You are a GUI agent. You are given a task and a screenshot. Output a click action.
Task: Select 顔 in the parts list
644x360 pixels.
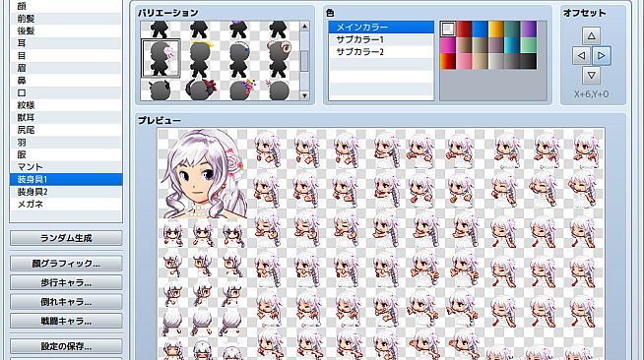(66, 6)
